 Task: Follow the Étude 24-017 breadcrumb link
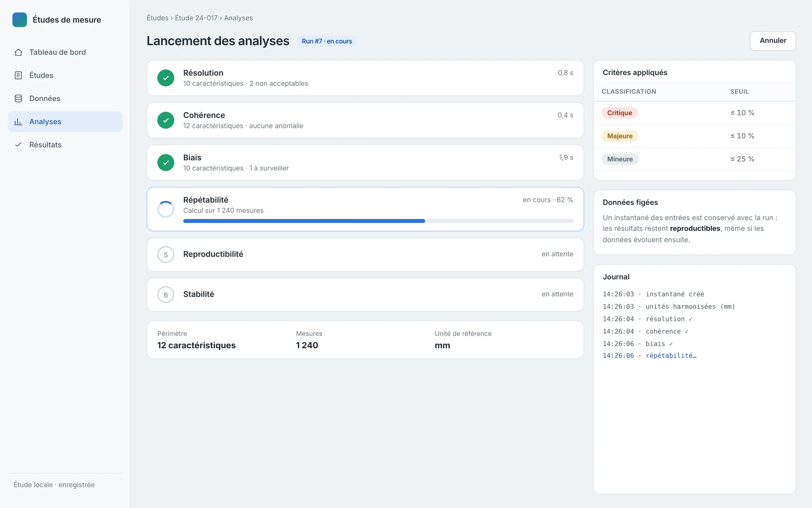(196, 18)
